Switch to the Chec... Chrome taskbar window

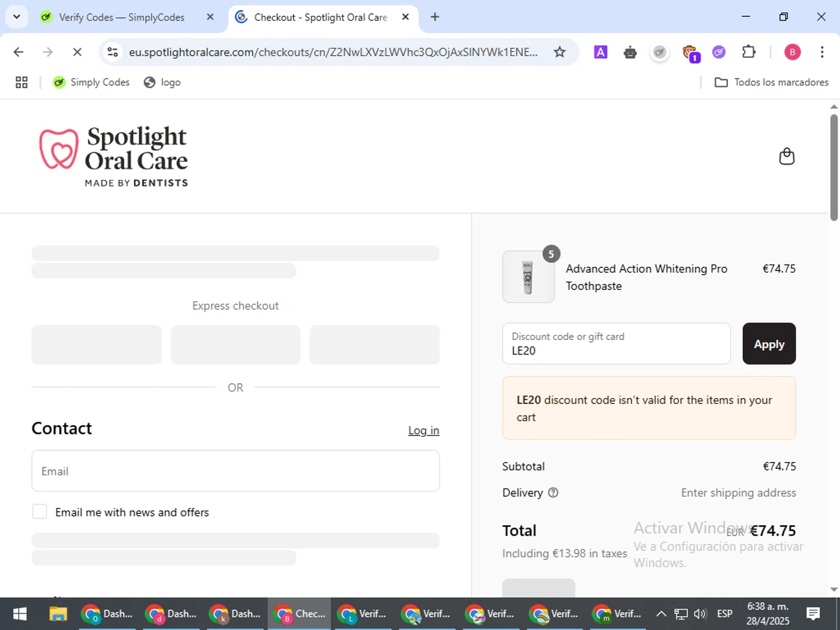click(300, 614)
